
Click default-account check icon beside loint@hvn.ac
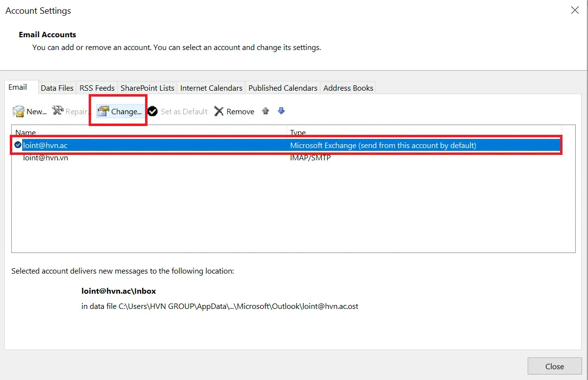point(18,145)
